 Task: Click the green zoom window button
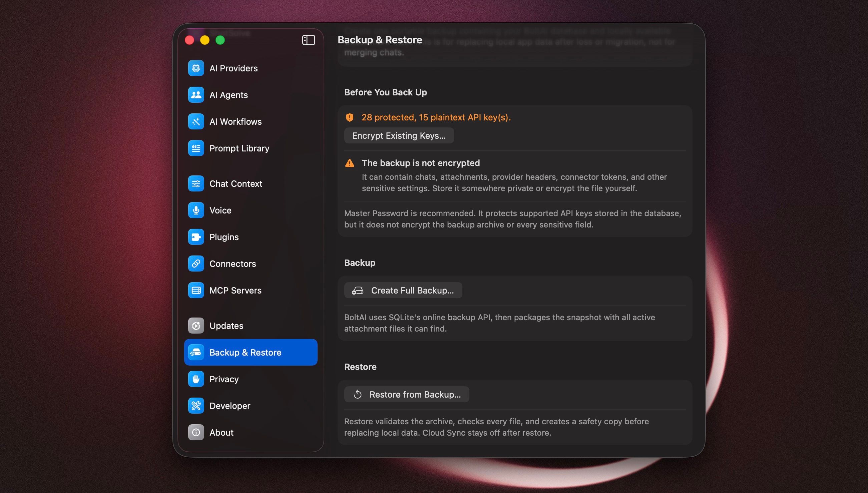(220, 40)
